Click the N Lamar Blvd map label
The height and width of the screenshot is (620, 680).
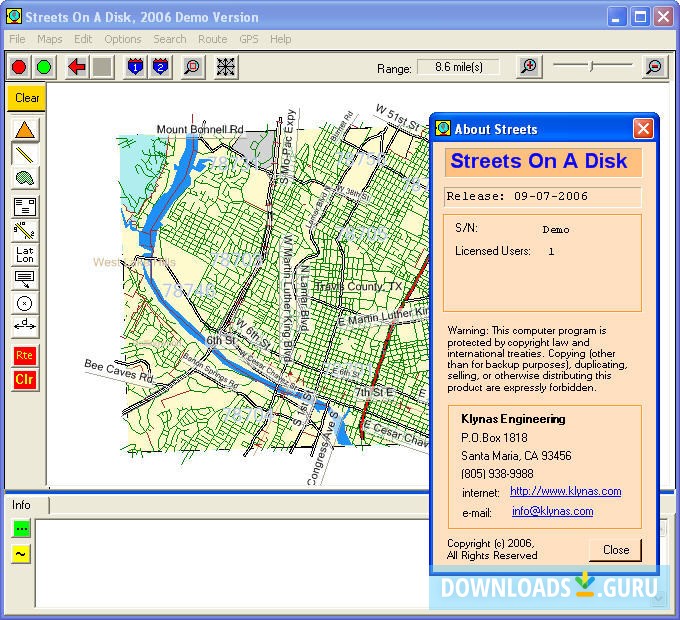[304, 298]
